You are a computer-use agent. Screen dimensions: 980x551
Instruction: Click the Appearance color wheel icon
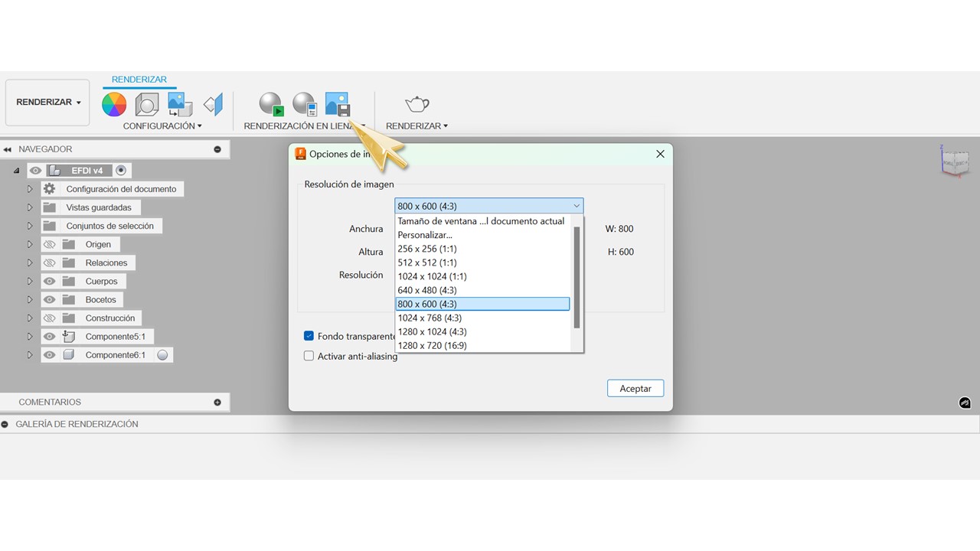coord(114,104)
